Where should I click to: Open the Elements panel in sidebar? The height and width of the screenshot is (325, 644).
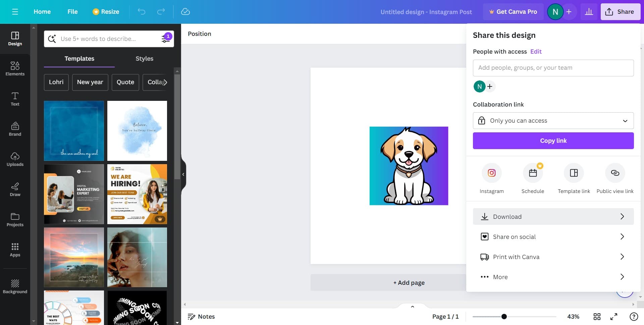15,68
